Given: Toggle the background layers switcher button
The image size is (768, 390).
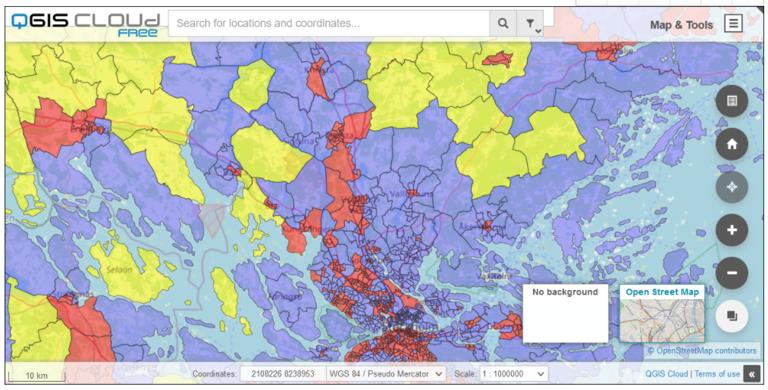Looking at the screenshot, I should pyautogui.click(x=732, y=316).
